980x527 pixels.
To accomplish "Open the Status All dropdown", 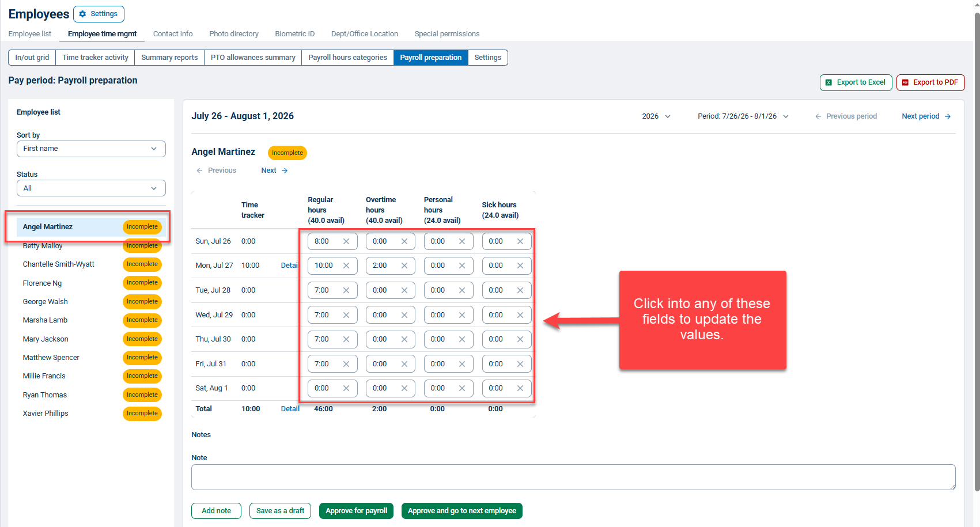I will point(91,188).
